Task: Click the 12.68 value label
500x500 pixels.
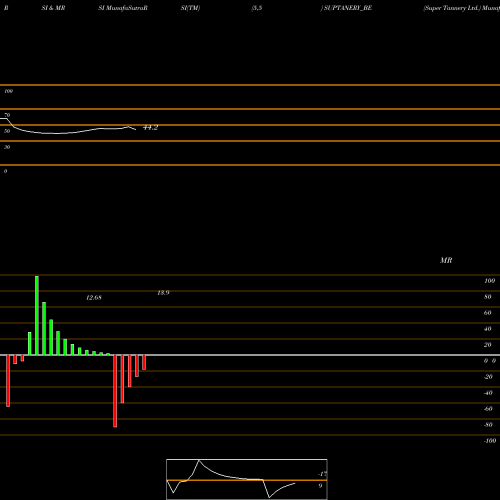Action: tap(94, 297)
